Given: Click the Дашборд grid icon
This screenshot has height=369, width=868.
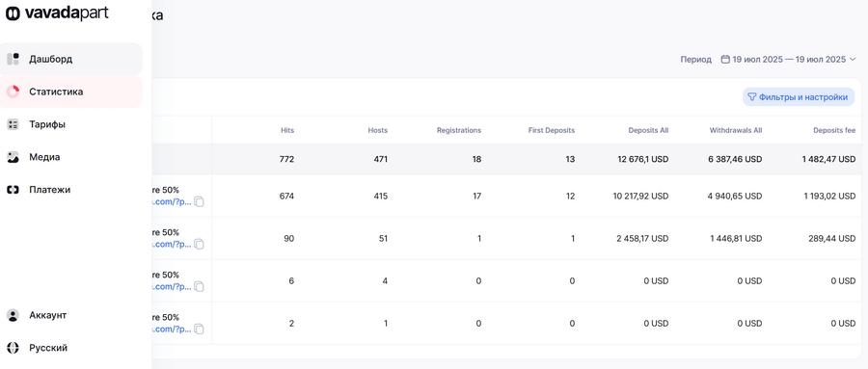Looking at the screenshot, I should pyautogui.click(x=13, y=59).
